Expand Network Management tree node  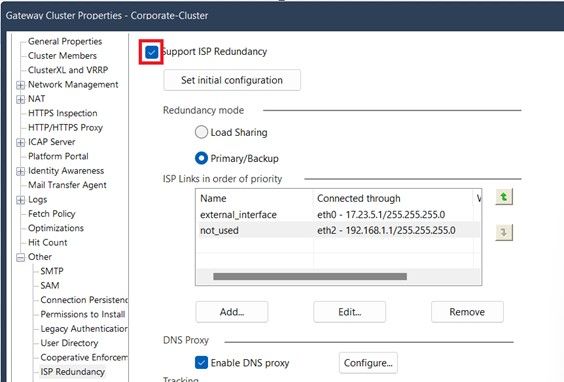pos(21,85)
